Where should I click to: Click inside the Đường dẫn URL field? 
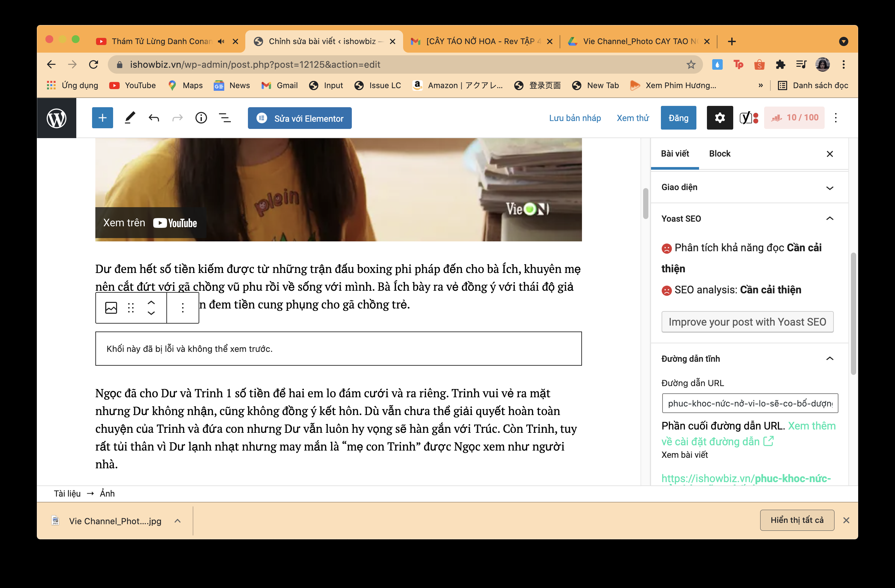[x=750, y=403]
